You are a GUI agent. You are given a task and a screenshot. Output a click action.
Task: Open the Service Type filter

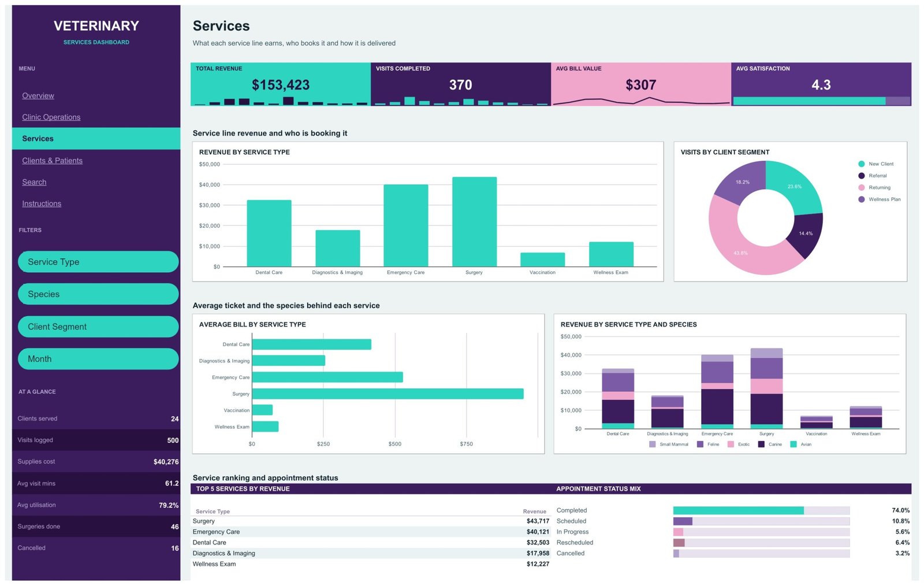(98, 262)
